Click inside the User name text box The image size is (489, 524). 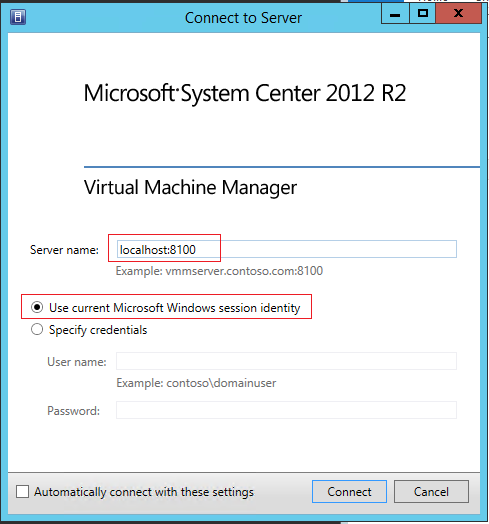286,361
